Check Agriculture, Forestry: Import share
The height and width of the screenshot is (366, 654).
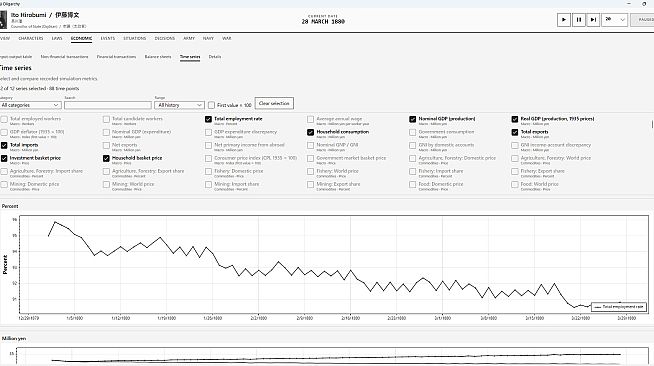[4, 172]
